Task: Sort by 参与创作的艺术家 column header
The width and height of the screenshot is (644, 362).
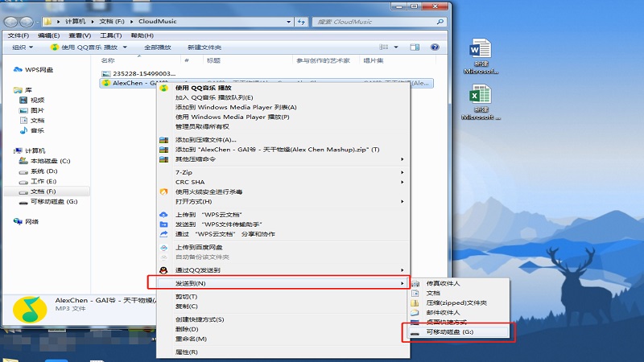Action: pos(323,60)
